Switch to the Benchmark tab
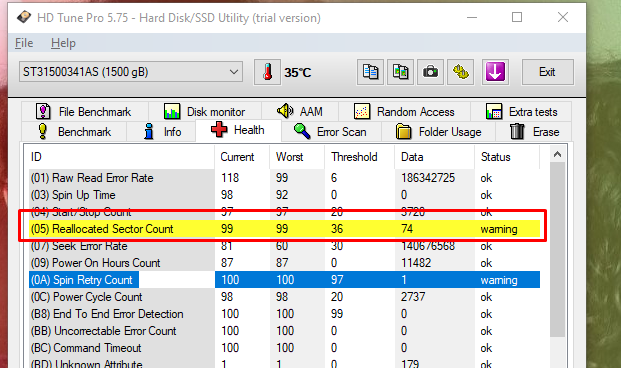 click(x=74, y=132)
